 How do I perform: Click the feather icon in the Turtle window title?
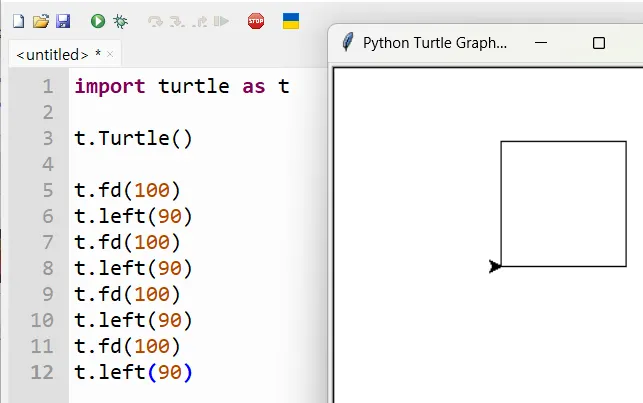[x=348, y=43]
